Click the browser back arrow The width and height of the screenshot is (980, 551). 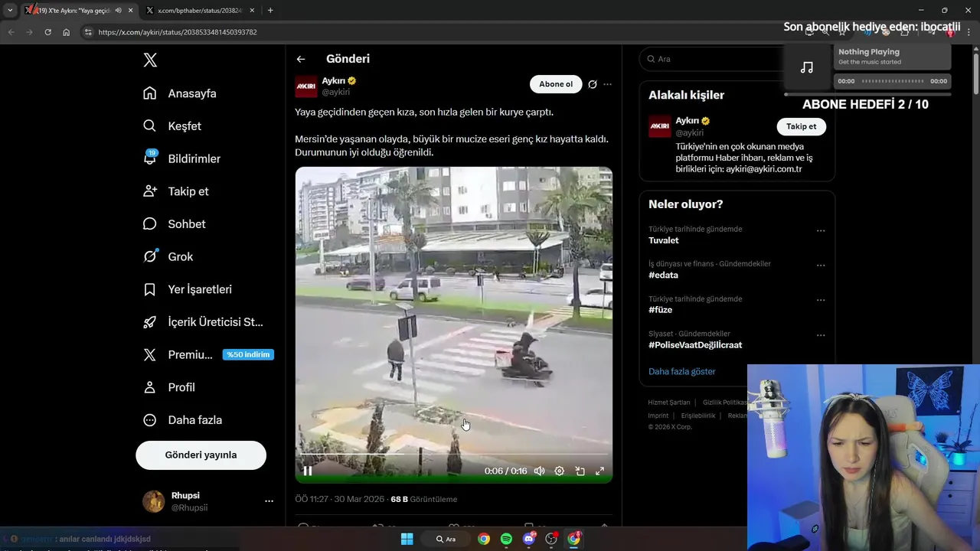point(11,32)
